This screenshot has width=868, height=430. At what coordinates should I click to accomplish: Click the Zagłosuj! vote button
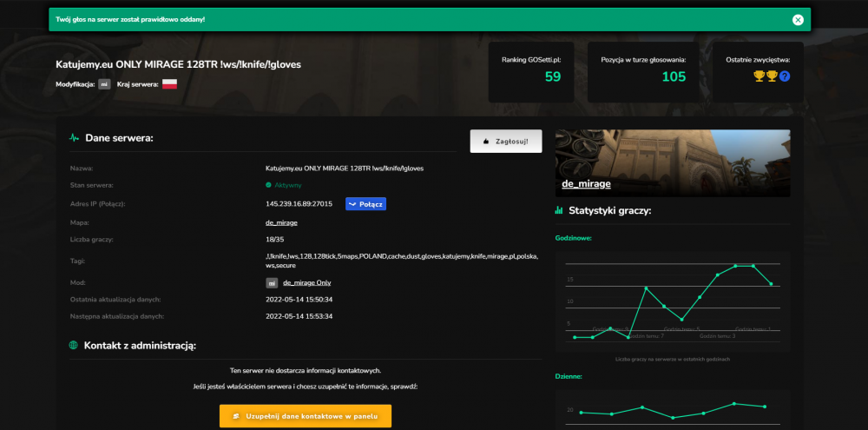(x=506, y=142)
